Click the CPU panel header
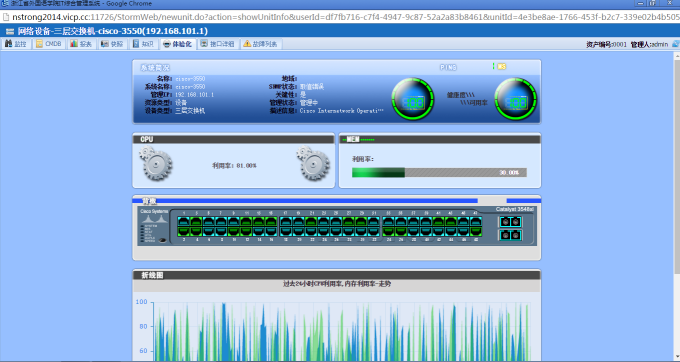Screen dimensions: 680x362 tap(233, 139)
